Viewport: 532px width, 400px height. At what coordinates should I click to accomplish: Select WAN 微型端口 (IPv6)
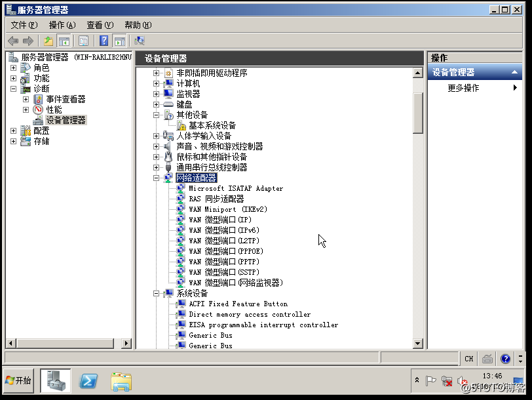tap(224, 230)
